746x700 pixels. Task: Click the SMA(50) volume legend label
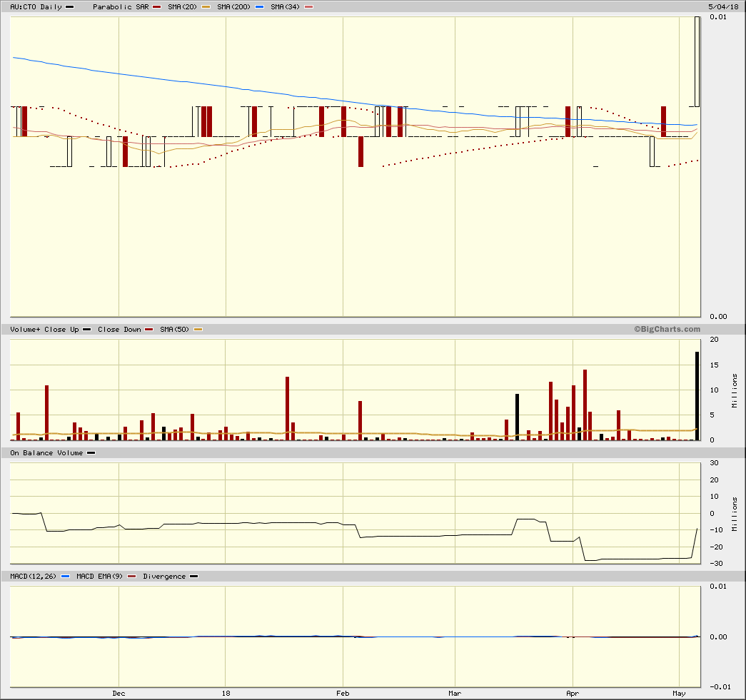[175, 330]
